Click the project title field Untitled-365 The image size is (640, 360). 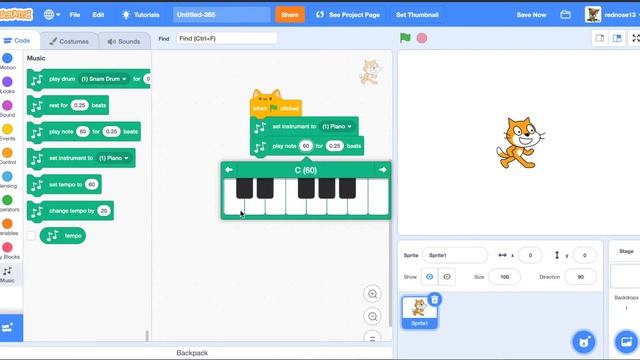221,15
